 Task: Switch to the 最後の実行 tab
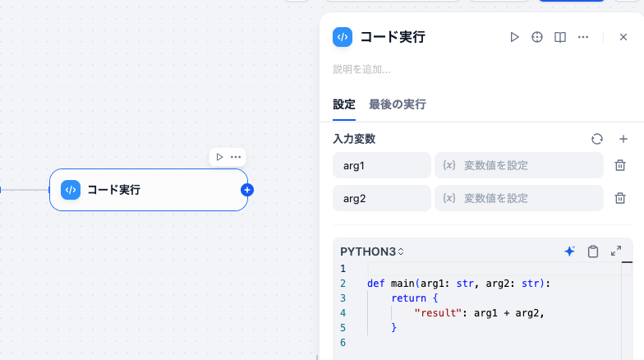397,104
